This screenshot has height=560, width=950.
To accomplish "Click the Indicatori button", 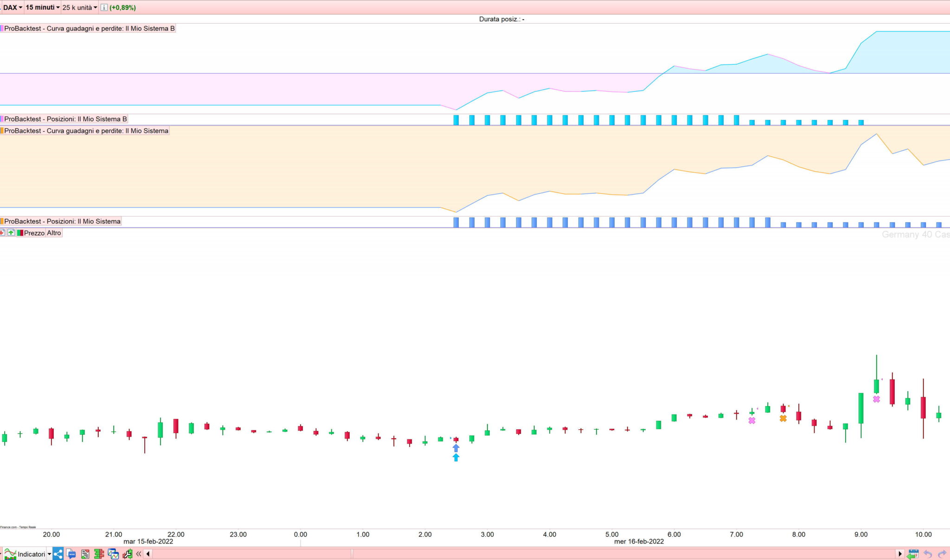I will (26, 554).
